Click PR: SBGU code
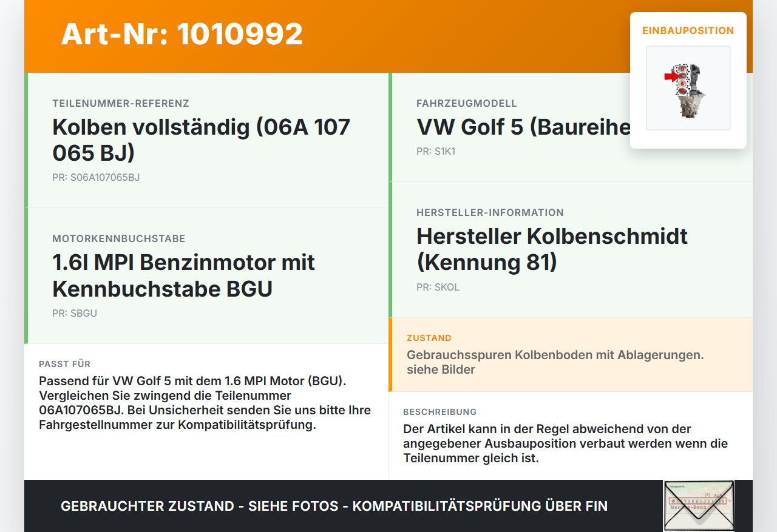Screen dimensions: 777x532 tap(75, 314)
